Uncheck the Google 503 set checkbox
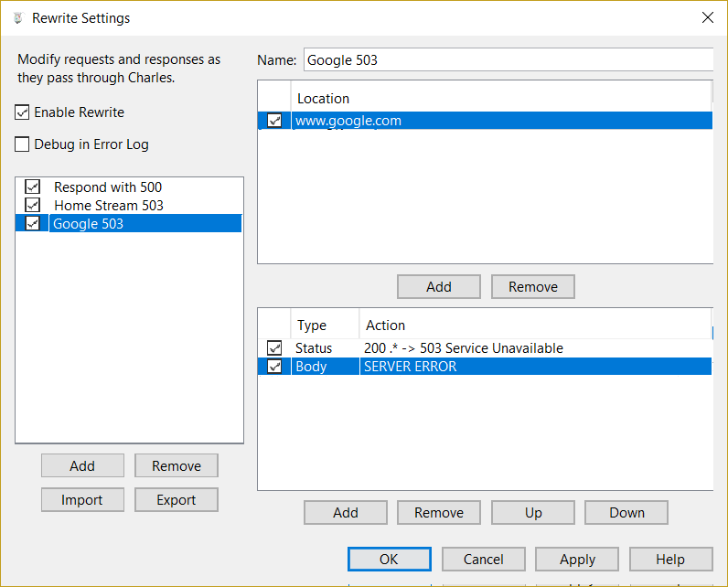This screenshot has height=587, width=728. coord(33,224)
